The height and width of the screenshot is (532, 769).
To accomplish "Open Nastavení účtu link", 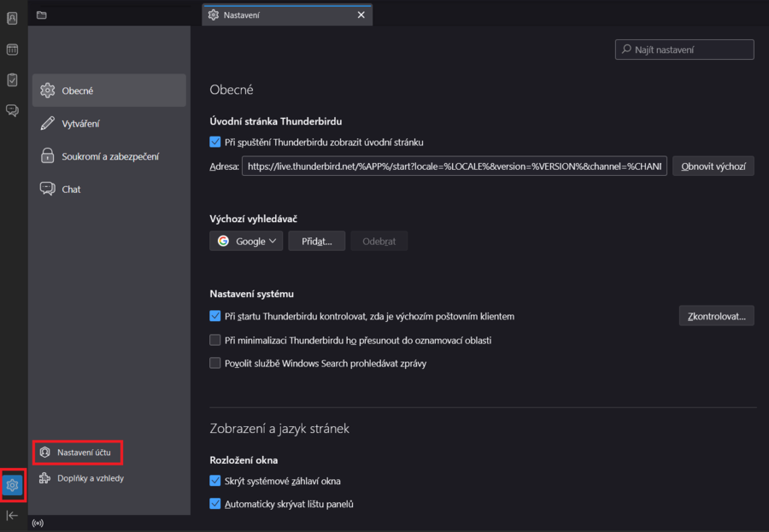I will click(x=83, y=452).
